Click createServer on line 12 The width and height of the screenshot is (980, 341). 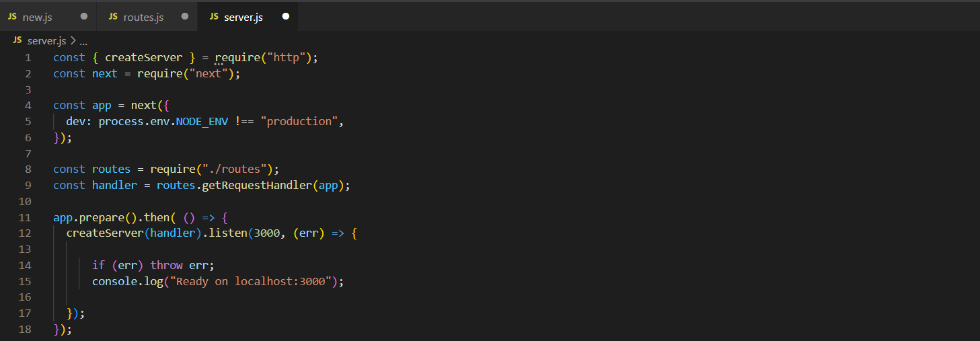[x=105, y=234]
